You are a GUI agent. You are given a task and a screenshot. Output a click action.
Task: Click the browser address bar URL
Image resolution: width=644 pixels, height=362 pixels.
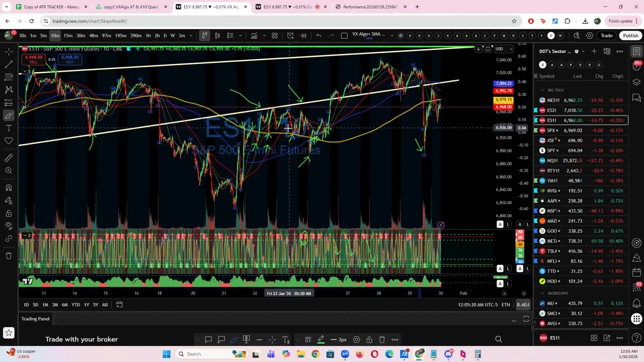click(x=90, y=21)
